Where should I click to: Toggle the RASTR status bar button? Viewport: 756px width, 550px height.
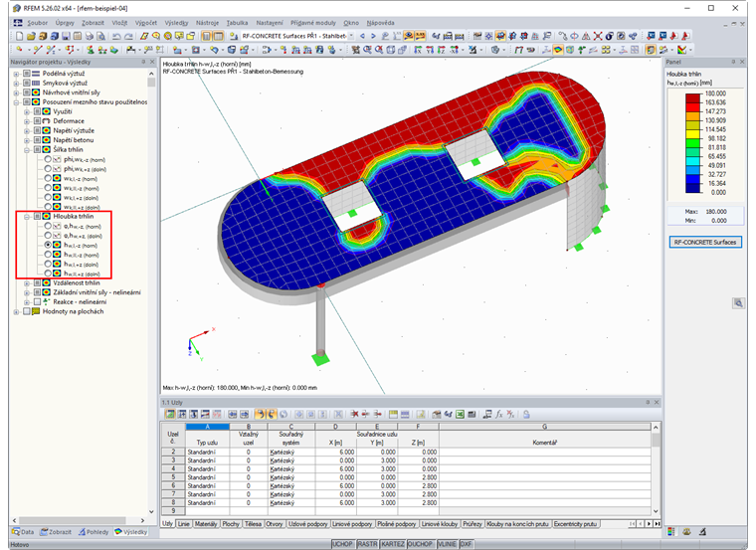[x=367, y=544]
